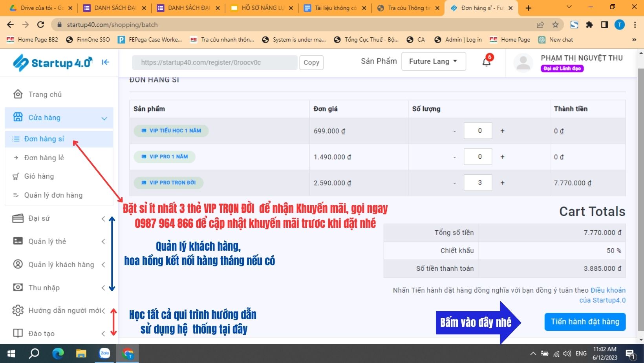Reload the page in the browser
644x363 pixels.
40,25
